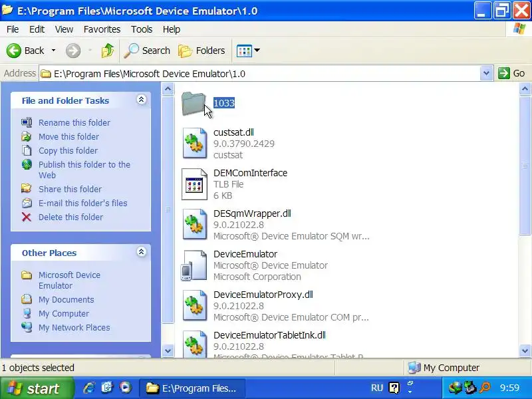Open the Views dropdown button
This screenshot has width=532, height=399.
pyautogui.click(x=248, y=51)
